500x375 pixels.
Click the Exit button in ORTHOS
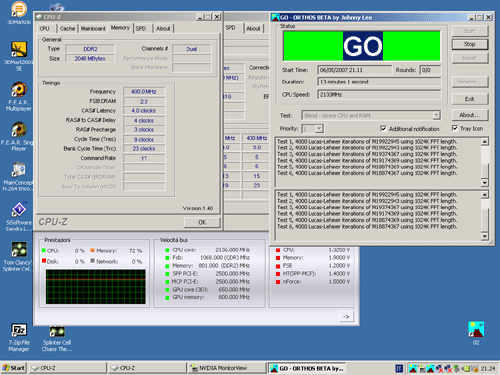[x=470, y=99]
